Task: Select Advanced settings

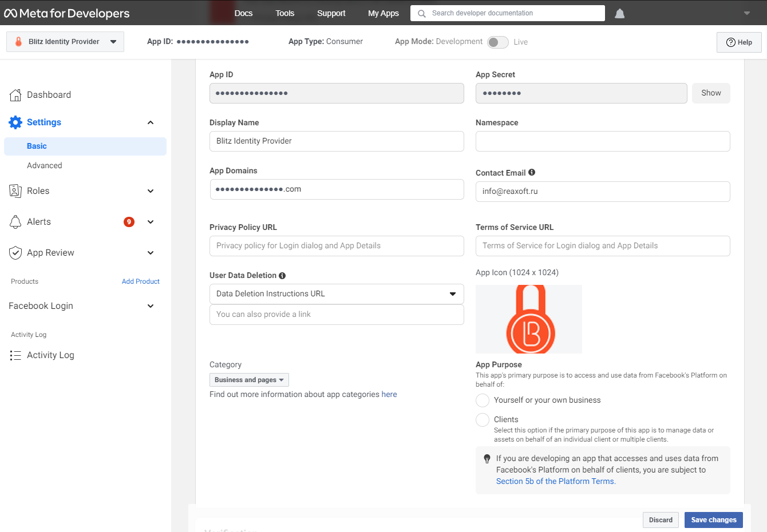Action: tap(45, 166)
